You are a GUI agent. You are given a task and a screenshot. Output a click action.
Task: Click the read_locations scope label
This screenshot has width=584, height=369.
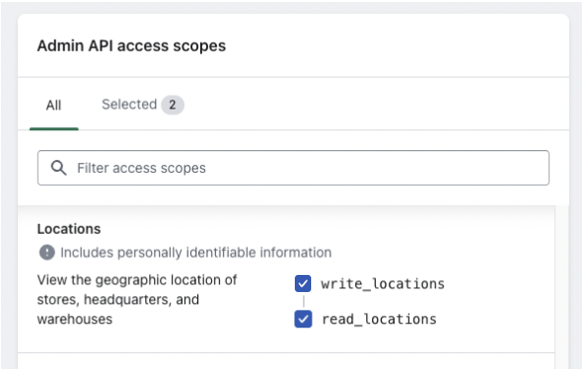pos(379,319)
